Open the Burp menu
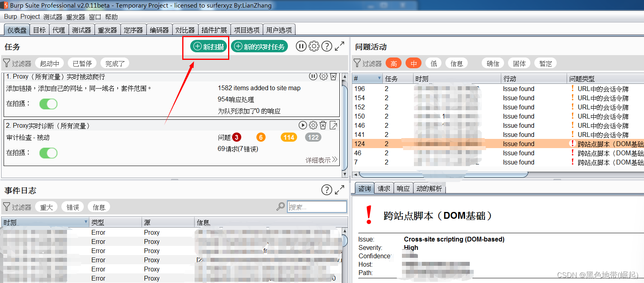Screen dimensions: 644x283 [10, 17]
